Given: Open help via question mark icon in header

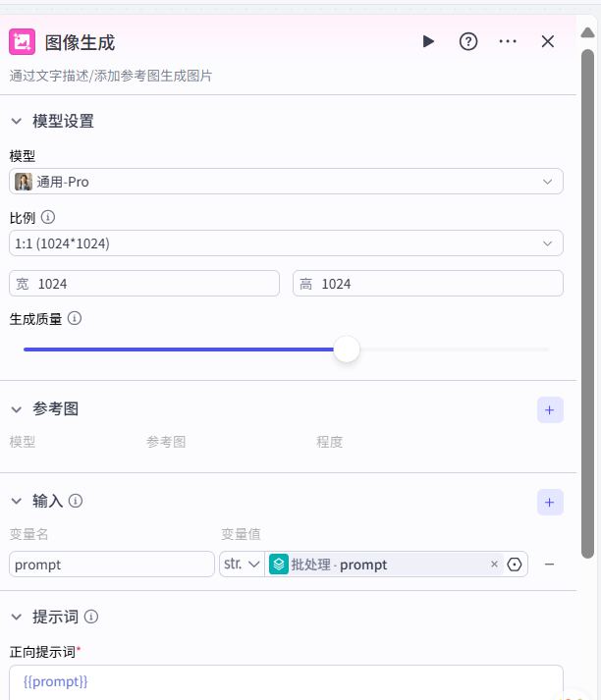Looking at the screenshot, I should (x=468, y=41).
